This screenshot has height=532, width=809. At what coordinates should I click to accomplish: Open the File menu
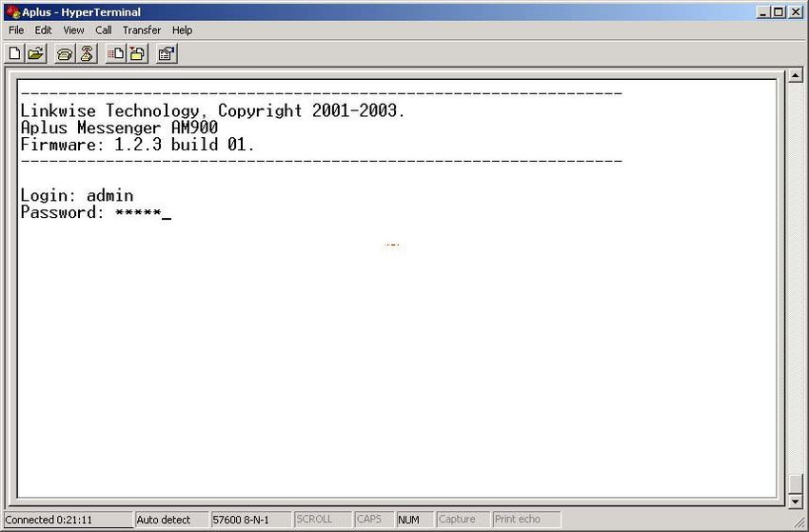pyautogui.click(x=16, y=30)
